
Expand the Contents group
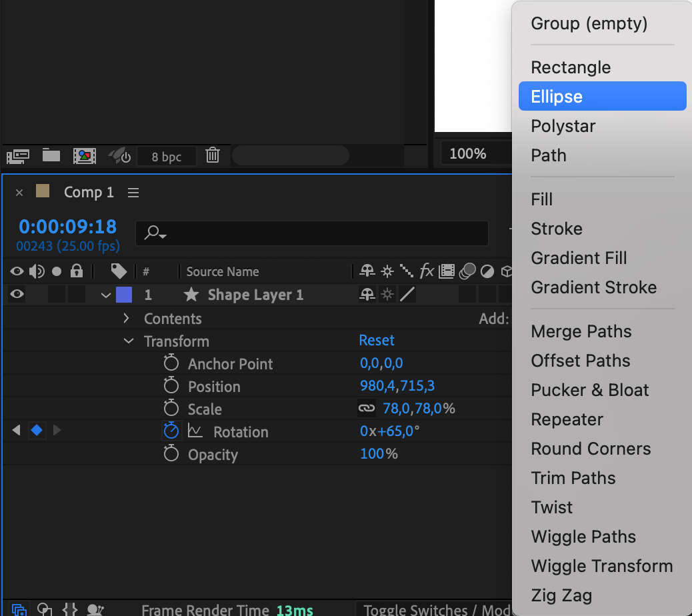(127, 319)
